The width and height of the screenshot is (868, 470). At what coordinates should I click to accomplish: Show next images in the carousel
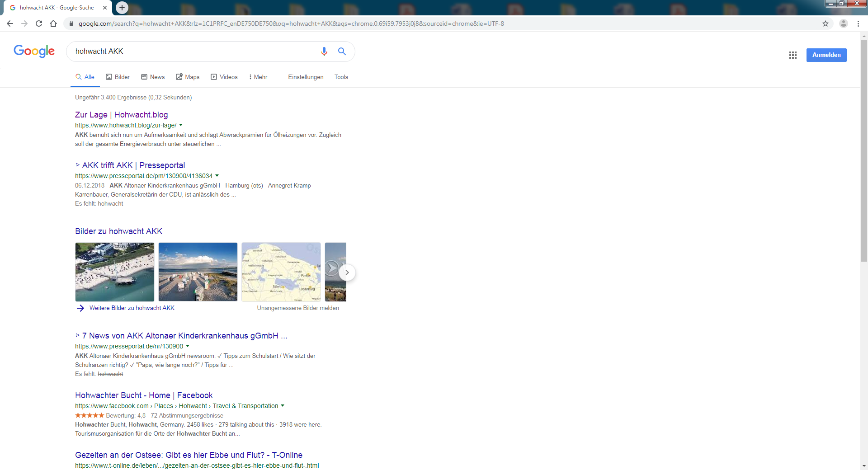pos(347,273)
